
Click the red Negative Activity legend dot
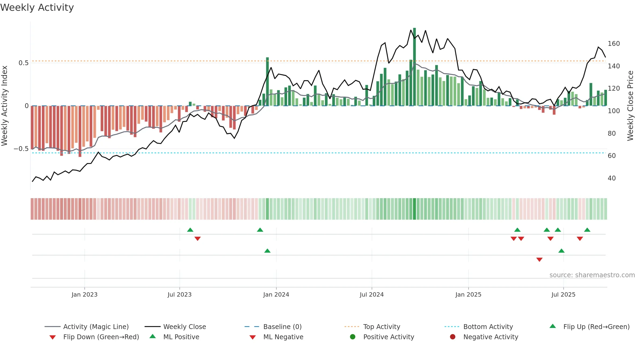[453, 337]
